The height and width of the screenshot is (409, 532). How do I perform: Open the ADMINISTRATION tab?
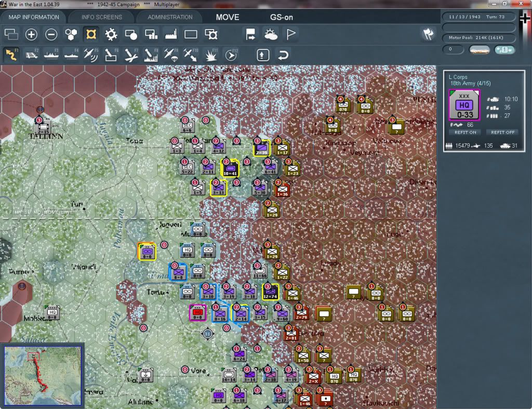(170, 17)
